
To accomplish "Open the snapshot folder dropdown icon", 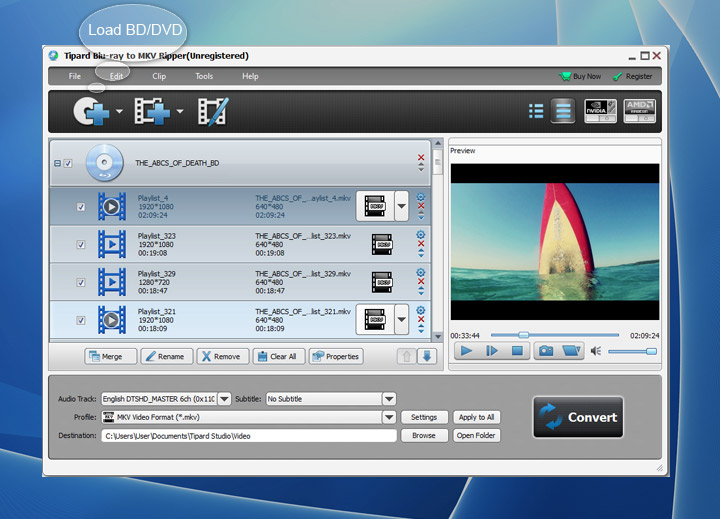I will tap(571, 351).
